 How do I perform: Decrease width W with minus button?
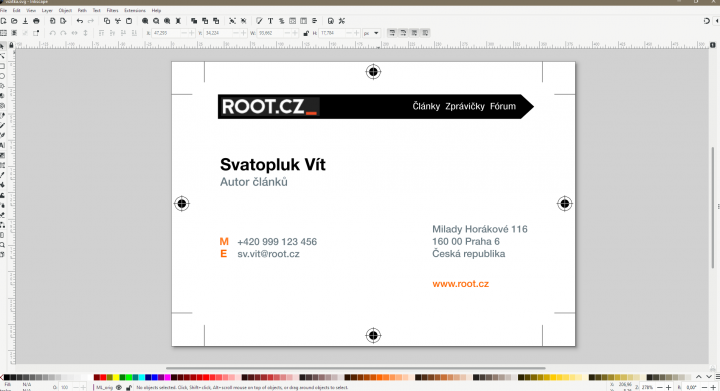tap(287, 33)
